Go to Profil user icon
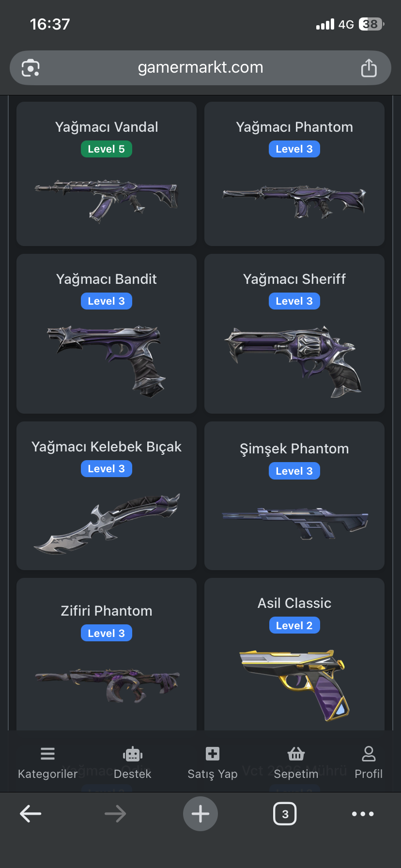The height and width of the screenshot is (868, 401). point(369,754)
